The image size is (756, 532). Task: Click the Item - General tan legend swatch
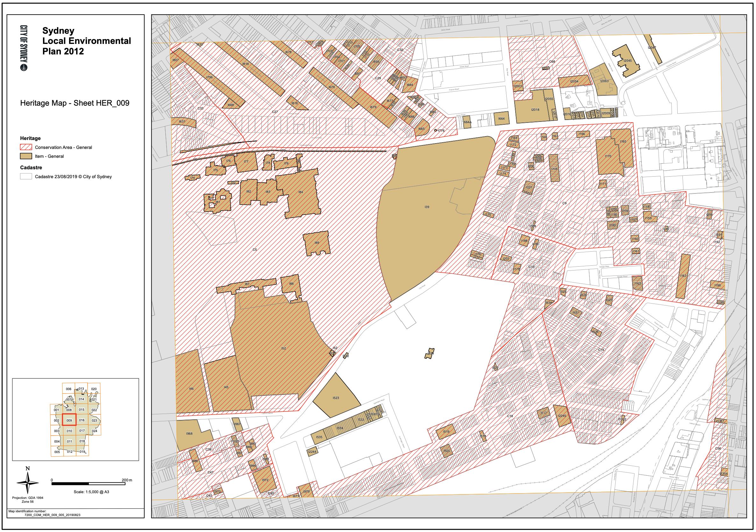[x=26, y=156]
